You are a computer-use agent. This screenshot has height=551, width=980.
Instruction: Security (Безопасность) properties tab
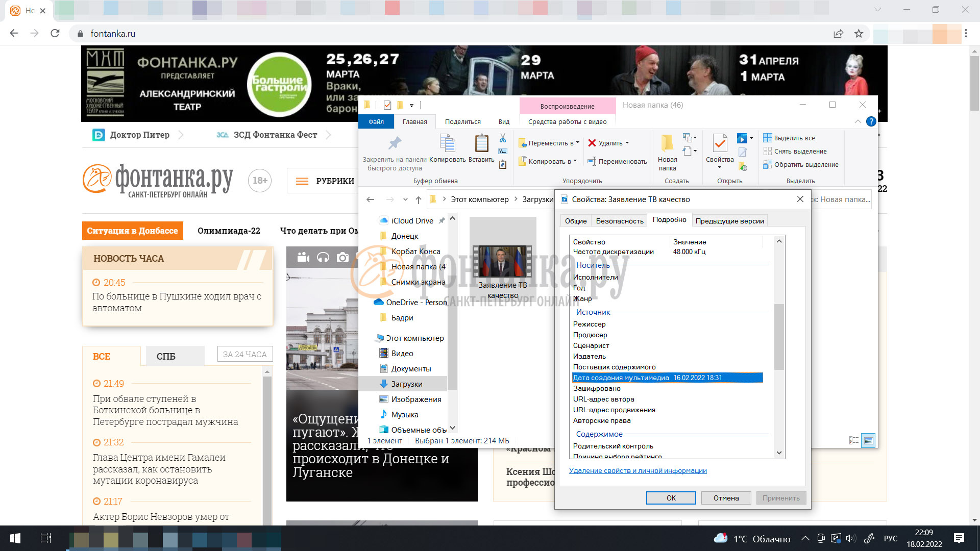pos(620,221)
